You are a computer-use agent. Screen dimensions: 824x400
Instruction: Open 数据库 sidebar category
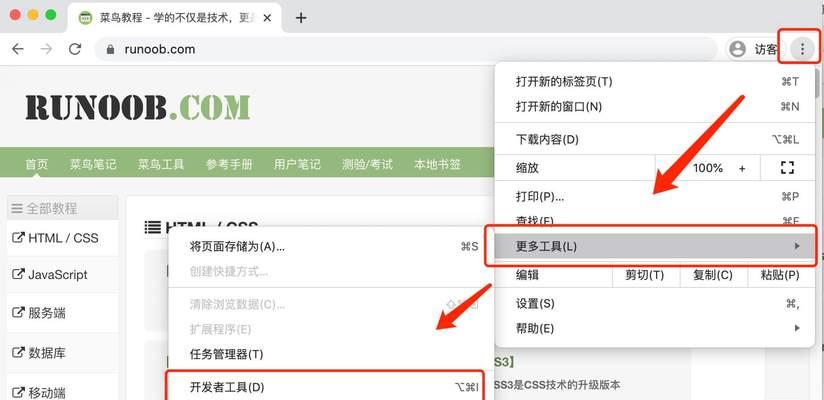(63, 353)
